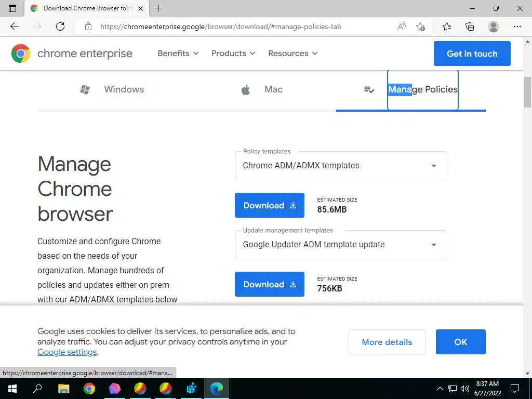This screenshot has width=532, height=399.
Task: Click the network status tray icon
Action: tap(453, 389)
